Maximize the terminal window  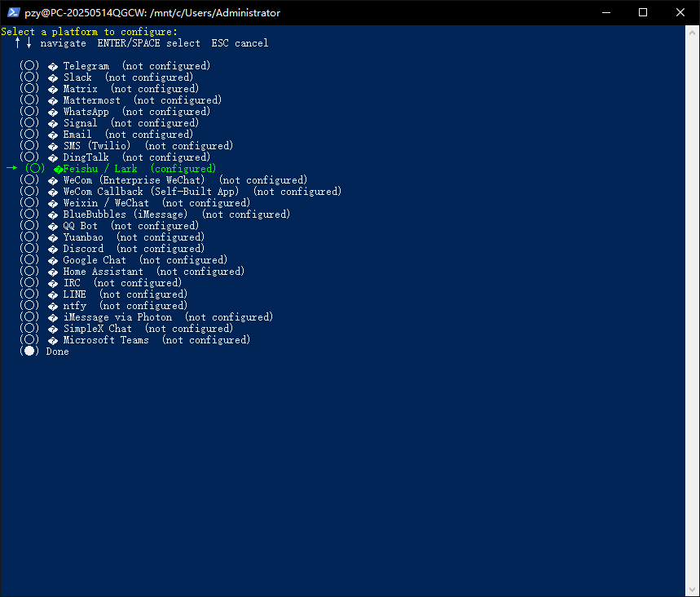(643, 12)
